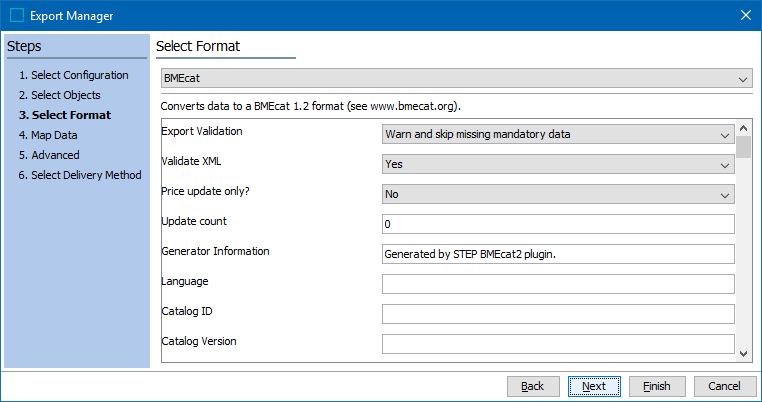Image resolution: width=762 pixels, height=402 pixels.
Task: Click the Back button
Action: pyautogui.click(x=532, y=386)
